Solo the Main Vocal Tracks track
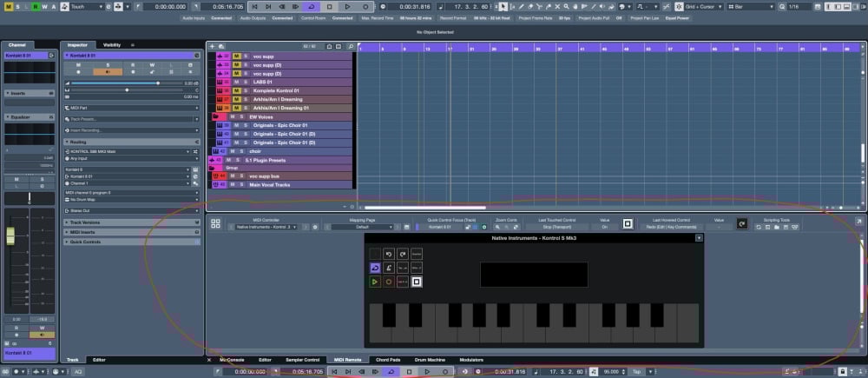The width and height of the screenshot is (868, 378). tap(240, 184)
